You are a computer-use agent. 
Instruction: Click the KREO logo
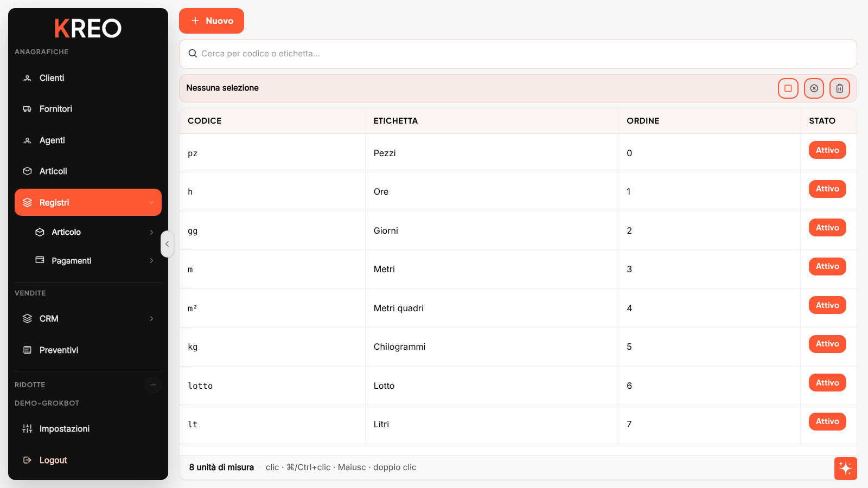pos(88,28)
